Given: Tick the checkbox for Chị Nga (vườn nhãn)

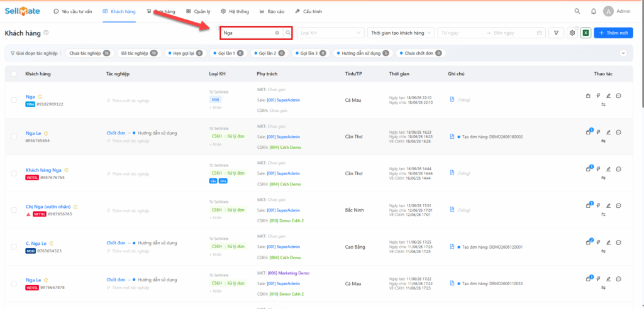Looking at the screenshot, I should coord(14,210).
